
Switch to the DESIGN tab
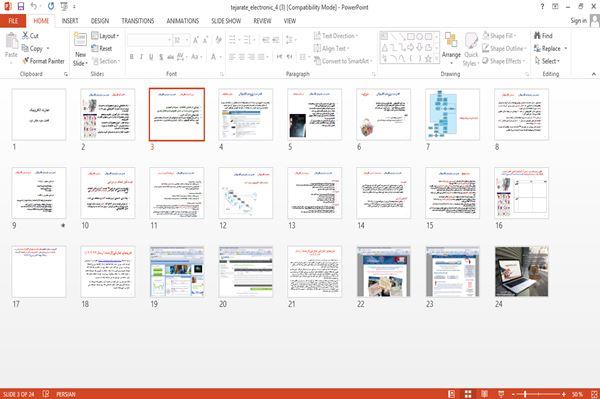point(100,21)
